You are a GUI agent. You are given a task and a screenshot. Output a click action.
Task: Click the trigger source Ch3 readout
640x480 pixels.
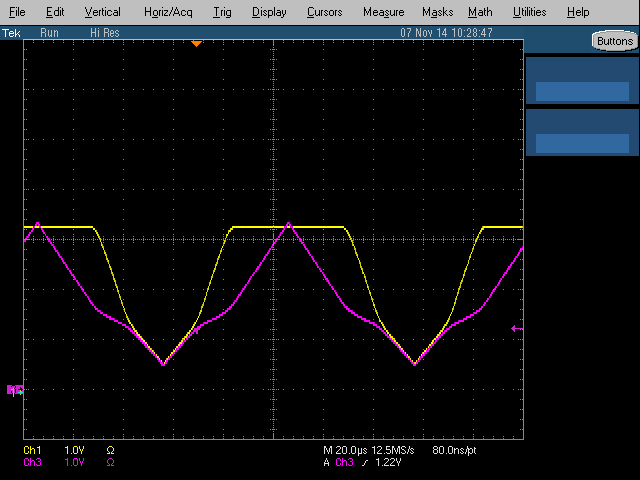(x=344, y=462)
